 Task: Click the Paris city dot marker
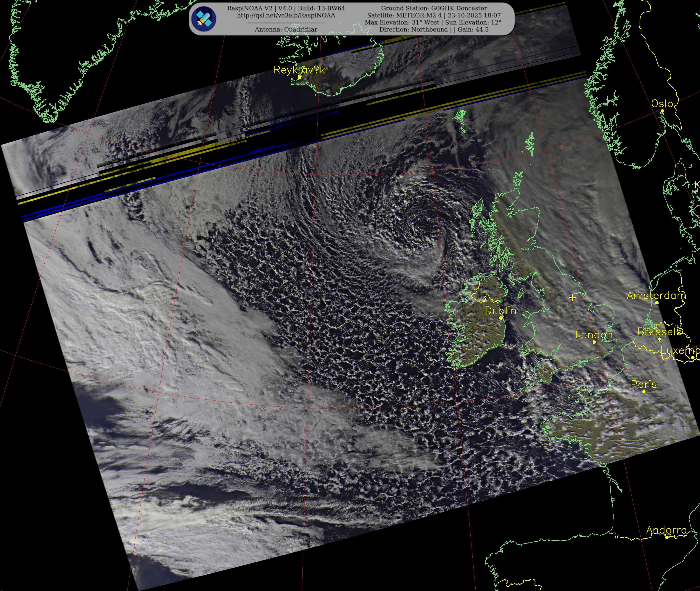644,392
